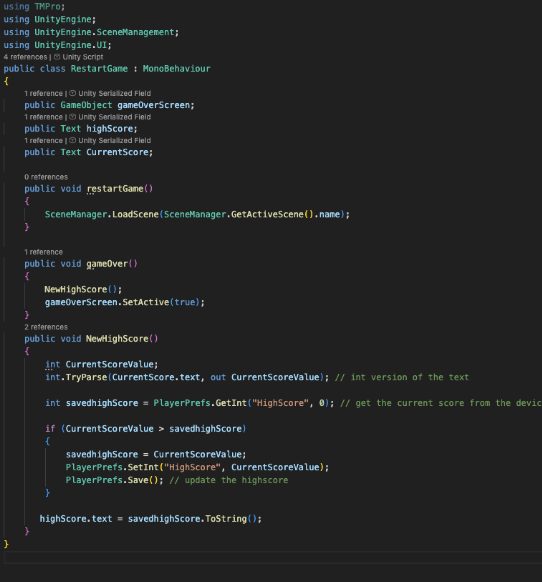Click comment '// update the highscore'
Viewport: 542px width, 582px height.
[x=229, y=480]
